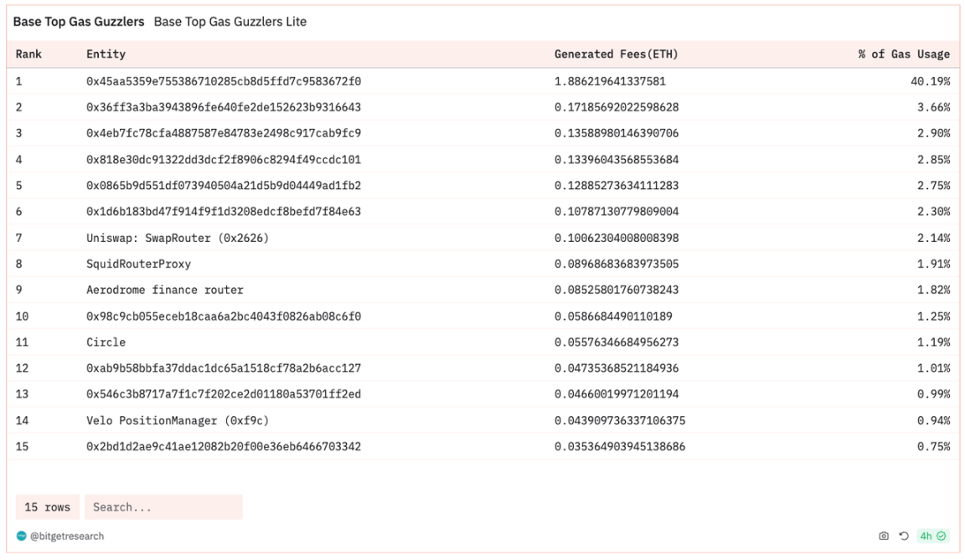Image resolution: width=965 pixels, height=560 pixels.
Task: Click the 1.19% gas usage cell
Action: coord(934,342)
